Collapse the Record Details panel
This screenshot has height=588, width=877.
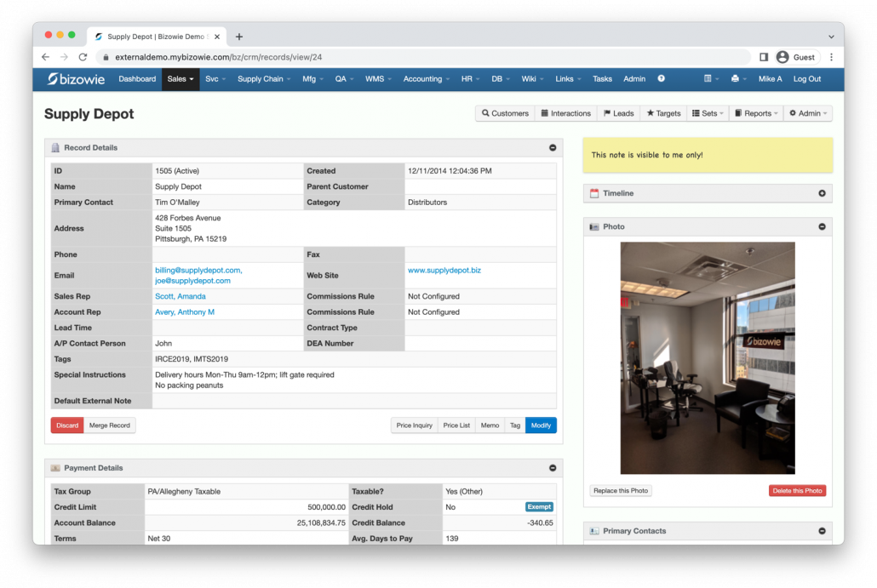553,148
